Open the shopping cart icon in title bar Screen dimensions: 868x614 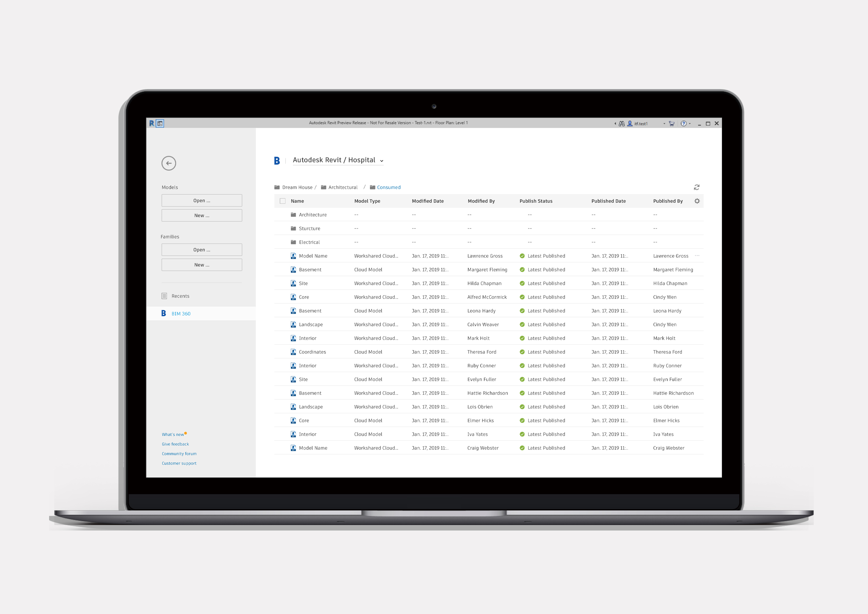(x=672, y=124)
